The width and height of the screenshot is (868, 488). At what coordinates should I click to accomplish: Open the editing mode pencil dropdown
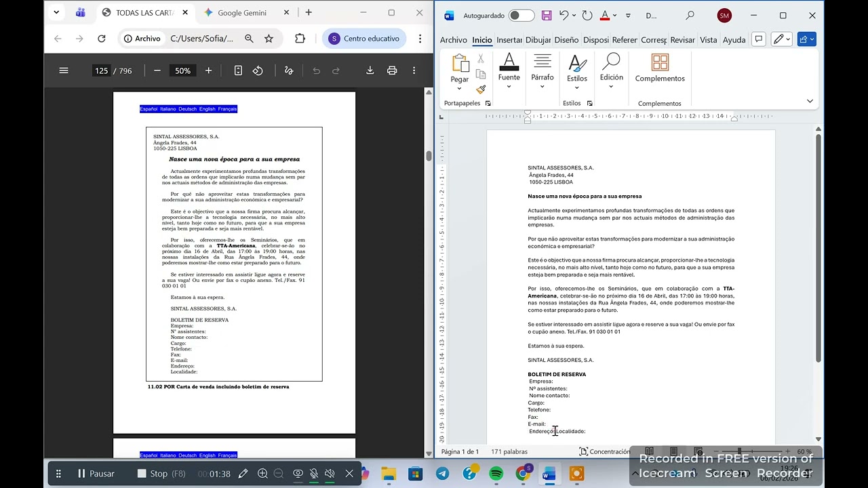pos(782,39)
